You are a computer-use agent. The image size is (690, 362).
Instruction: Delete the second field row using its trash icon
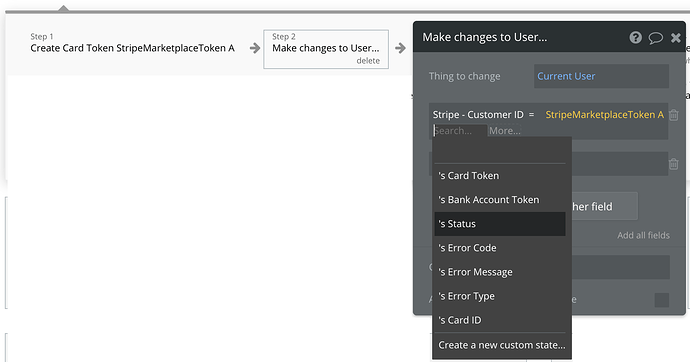click(673, 164)
